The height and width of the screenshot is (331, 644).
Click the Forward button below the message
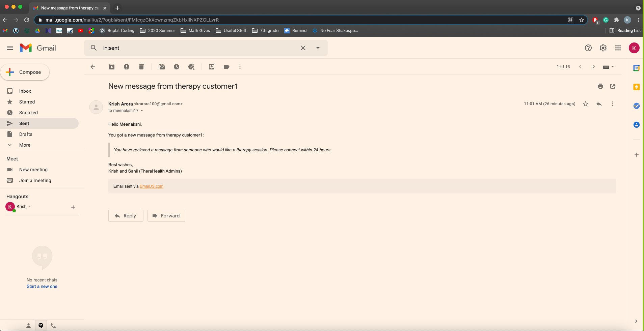(166, 216)
